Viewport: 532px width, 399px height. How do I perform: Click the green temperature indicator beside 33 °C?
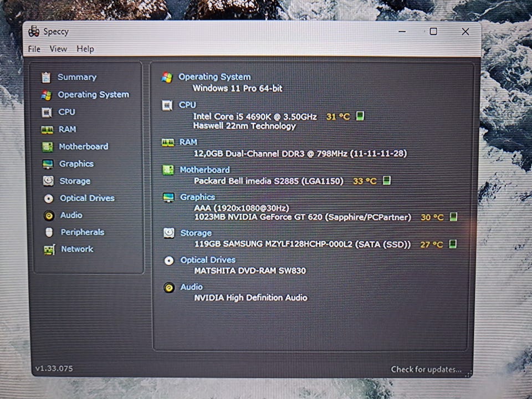(x=386, y=180)
